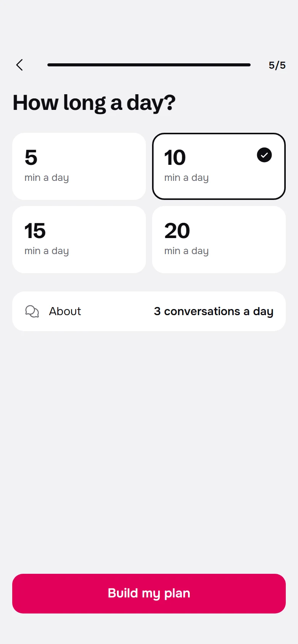
Task: Select the 10 min a day card
Action: click(219, 166)
